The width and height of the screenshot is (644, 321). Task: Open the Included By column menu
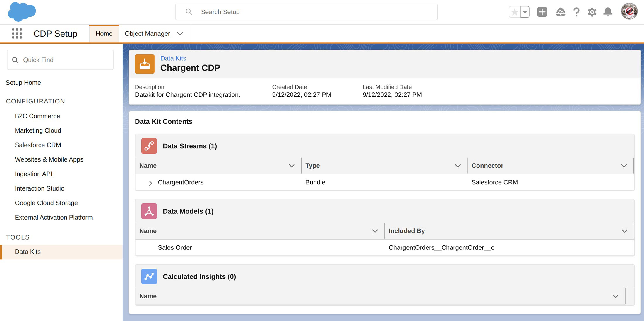624,231
